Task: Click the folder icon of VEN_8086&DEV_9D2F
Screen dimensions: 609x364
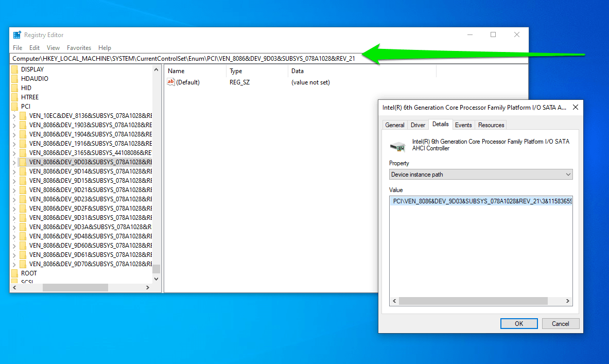Action: click(x=23, y=209)
